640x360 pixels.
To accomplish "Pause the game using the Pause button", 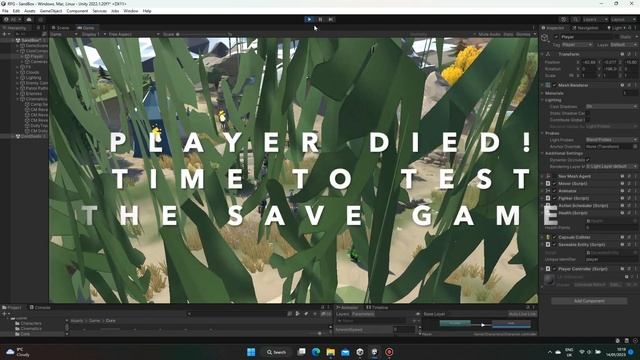I will (320, 19).
